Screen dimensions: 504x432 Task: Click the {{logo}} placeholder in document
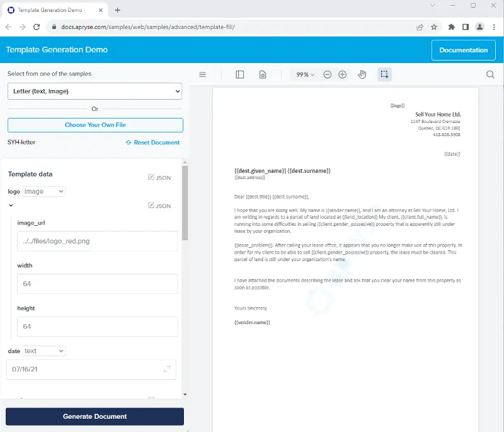(398, 105)
